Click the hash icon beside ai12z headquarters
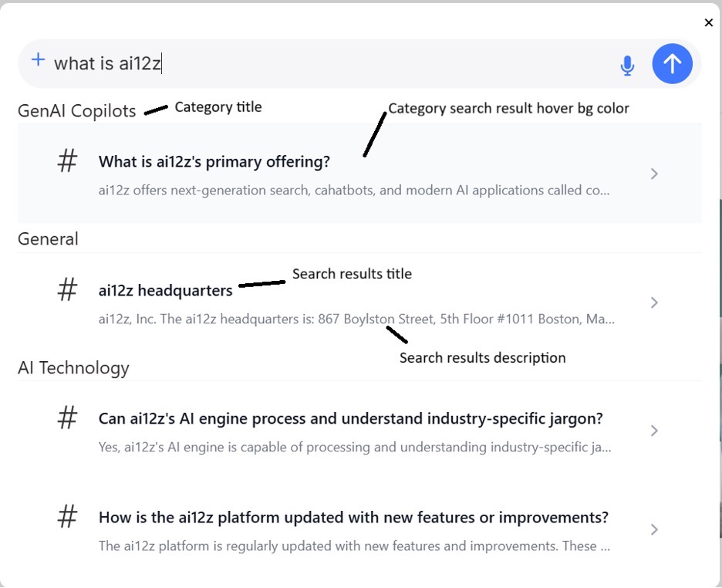722x588 pixels. pos(68,290)
